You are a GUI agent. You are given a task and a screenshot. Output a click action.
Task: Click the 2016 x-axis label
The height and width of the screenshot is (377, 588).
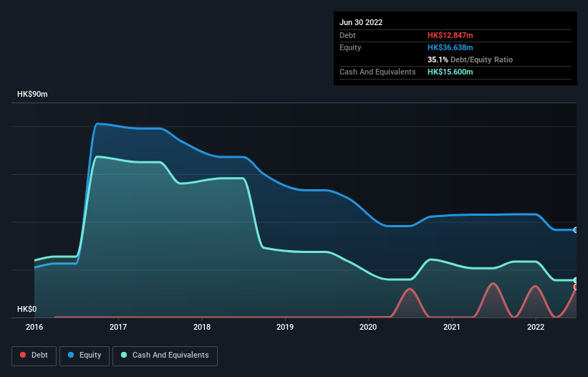tap(34, 327)
